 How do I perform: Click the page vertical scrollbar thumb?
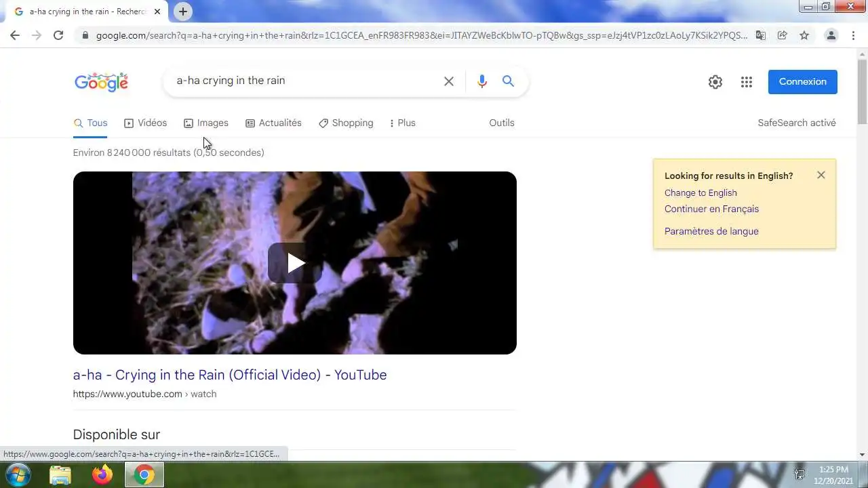[862, 91]
